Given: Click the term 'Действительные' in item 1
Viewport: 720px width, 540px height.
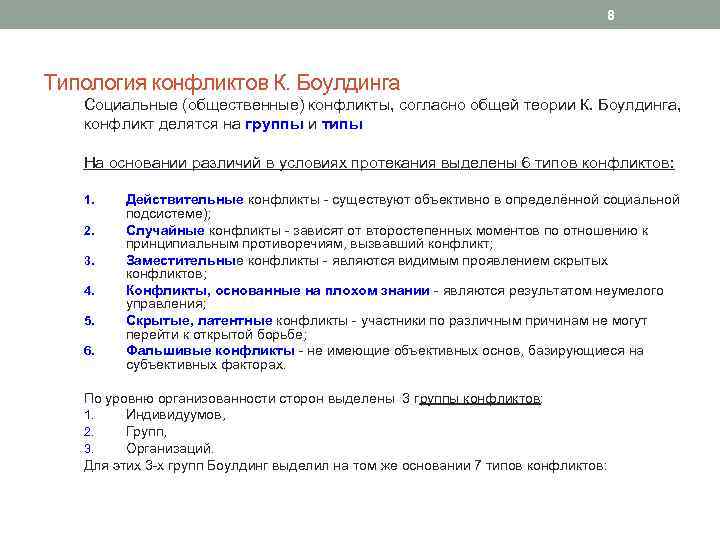Looking at the screenshot, I should (x=185, y=200).
